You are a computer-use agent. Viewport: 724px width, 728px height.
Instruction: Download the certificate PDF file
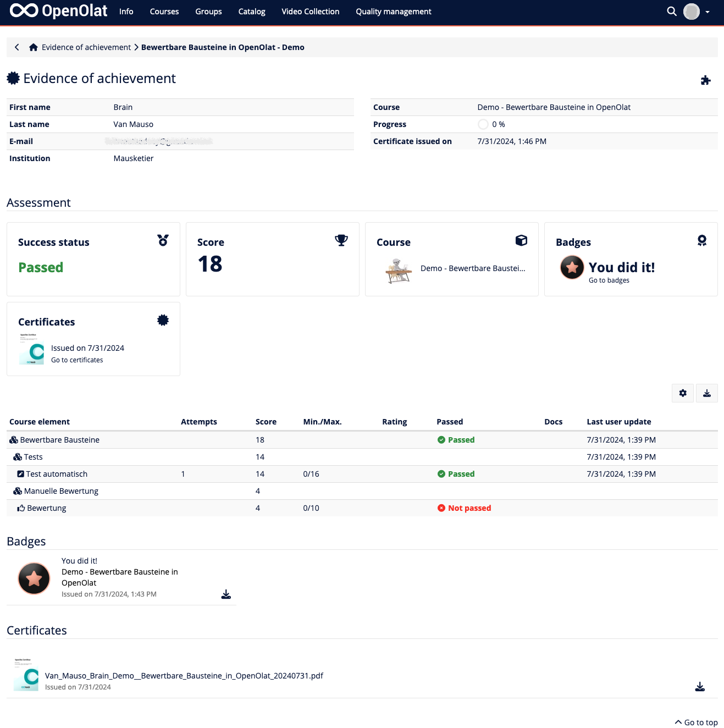click(700, 687)
